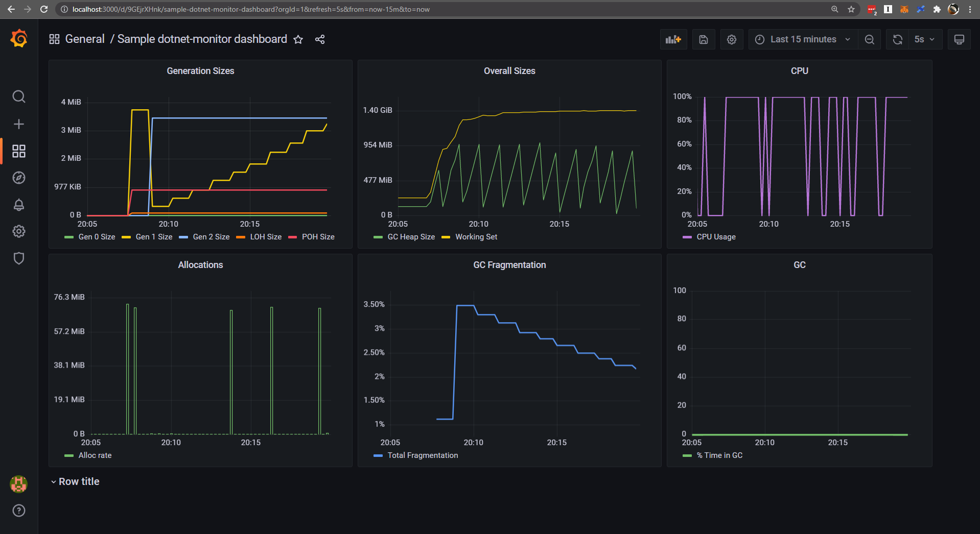Open the Server Admin shield menu
The height and width of the screenshot is (534, 980).
19,258
